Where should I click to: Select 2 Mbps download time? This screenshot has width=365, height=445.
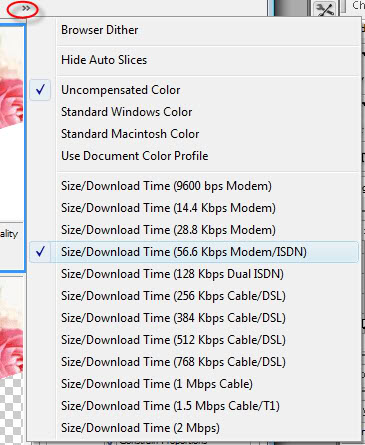[x=194, y=428]
